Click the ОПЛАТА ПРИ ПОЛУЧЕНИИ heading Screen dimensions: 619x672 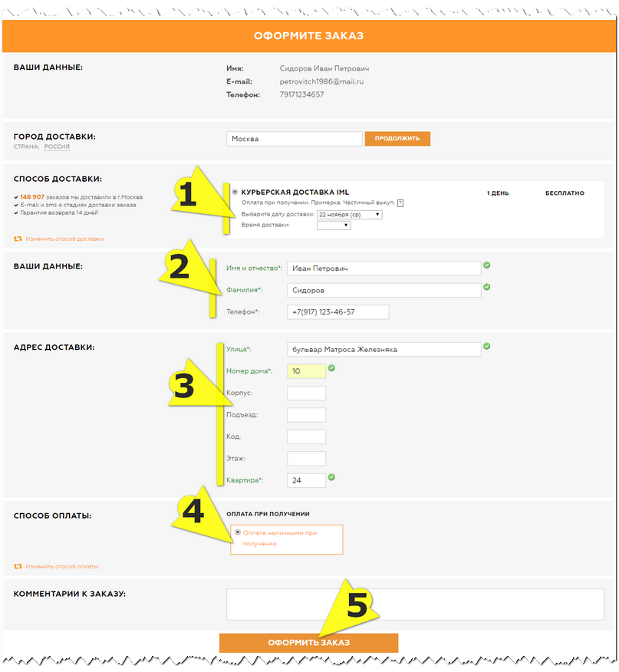[x=268, y=514]
